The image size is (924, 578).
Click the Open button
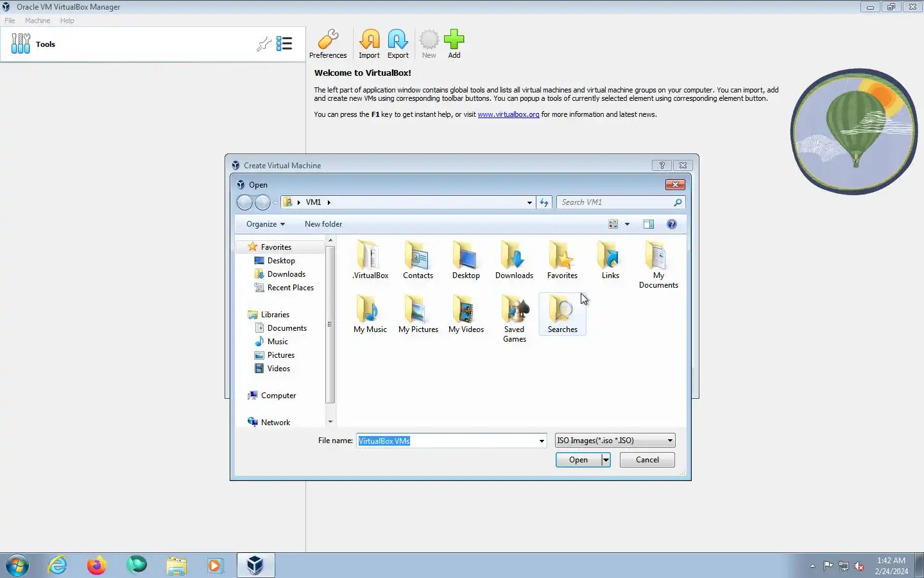[578, 460]
